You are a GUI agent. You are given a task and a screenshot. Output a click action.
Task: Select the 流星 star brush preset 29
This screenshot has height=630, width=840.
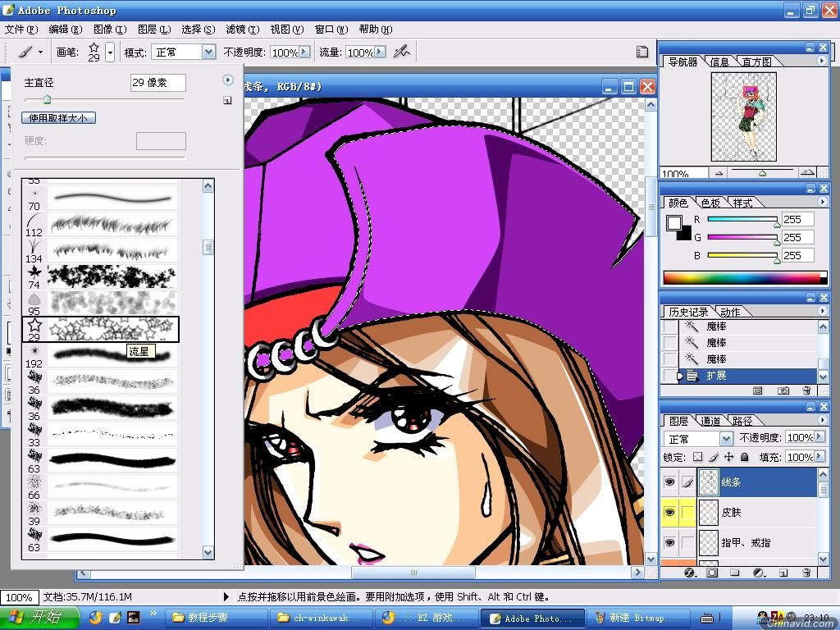click(100, 329)
